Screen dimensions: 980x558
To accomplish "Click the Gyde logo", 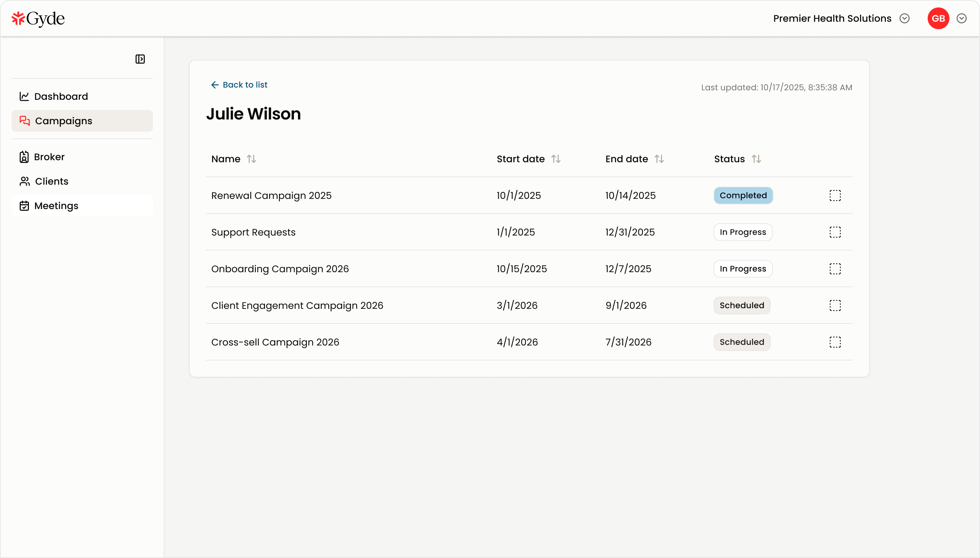I will [38, 18].
